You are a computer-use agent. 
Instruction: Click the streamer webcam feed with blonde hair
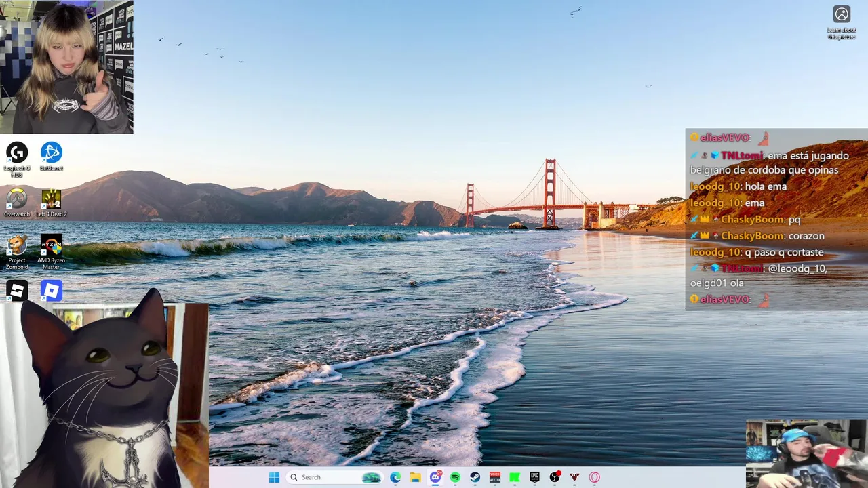click(66, 66)
